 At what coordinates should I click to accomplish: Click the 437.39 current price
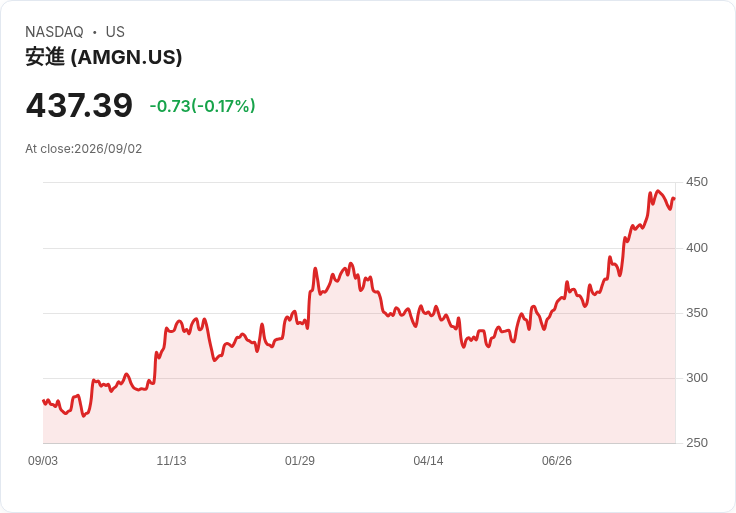point(79,105)
